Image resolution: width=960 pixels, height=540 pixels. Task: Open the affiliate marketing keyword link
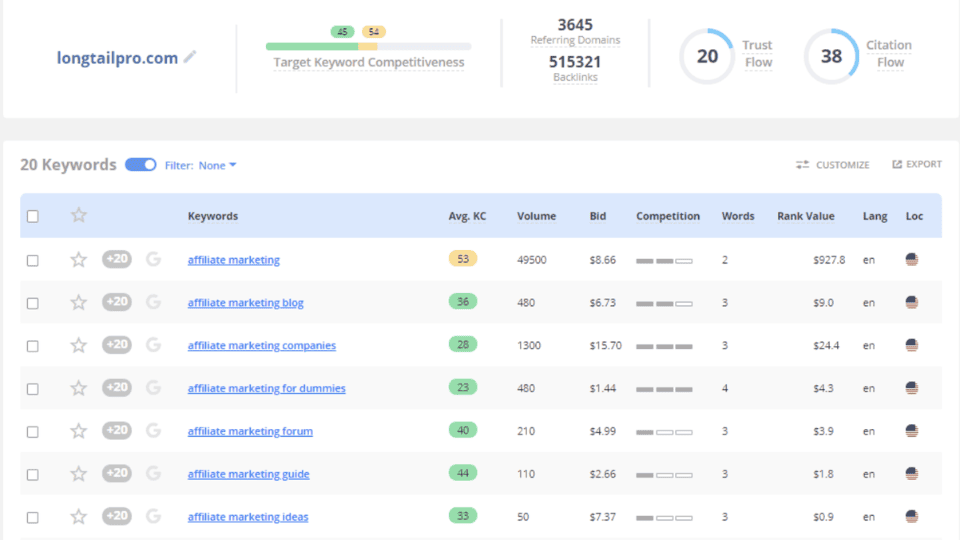(233, 260)
